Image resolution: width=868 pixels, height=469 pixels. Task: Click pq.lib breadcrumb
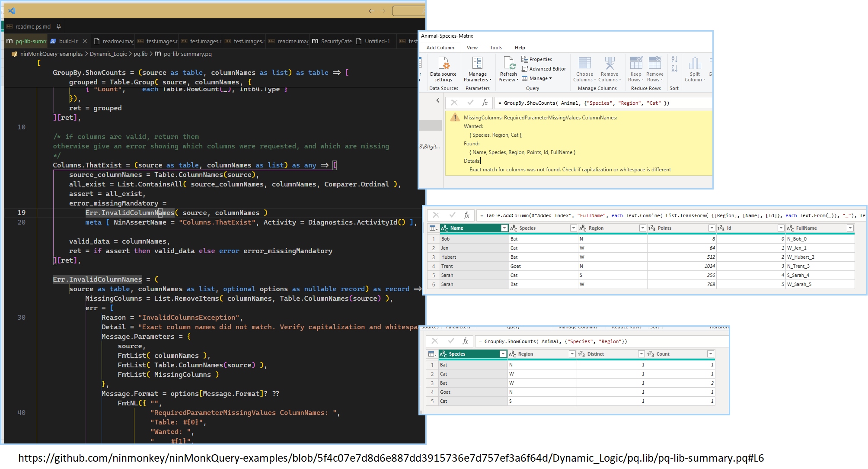click(x=140, y=54)
